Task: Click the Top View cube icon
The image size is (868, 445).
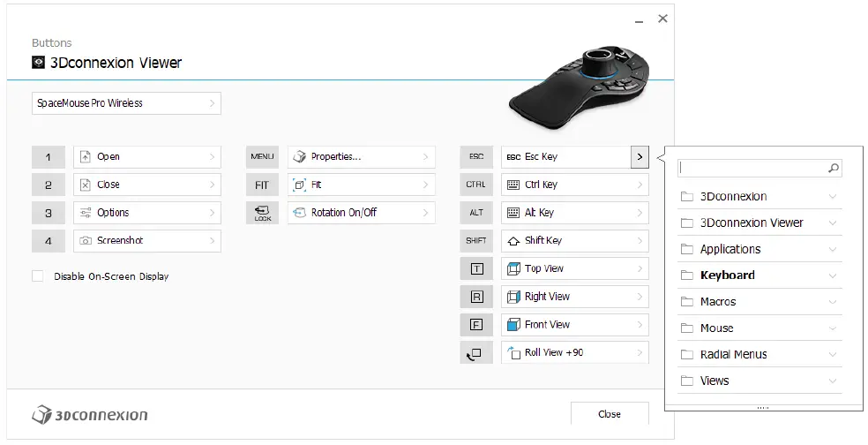Action: point(513,268)
